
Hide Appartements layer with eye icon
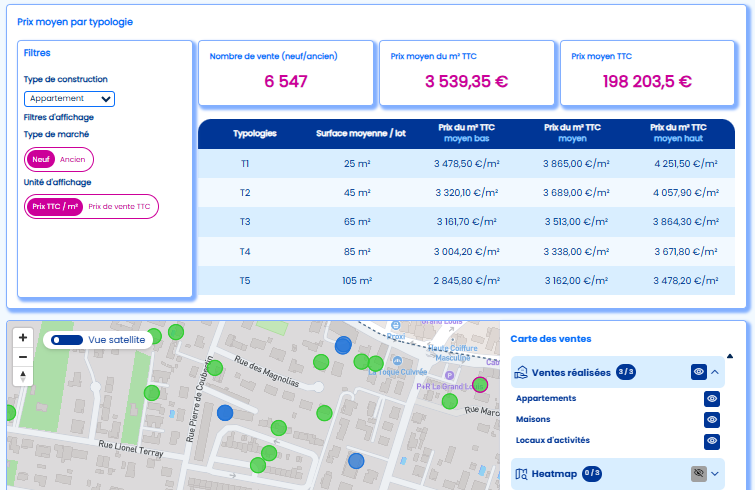point(712,398)
